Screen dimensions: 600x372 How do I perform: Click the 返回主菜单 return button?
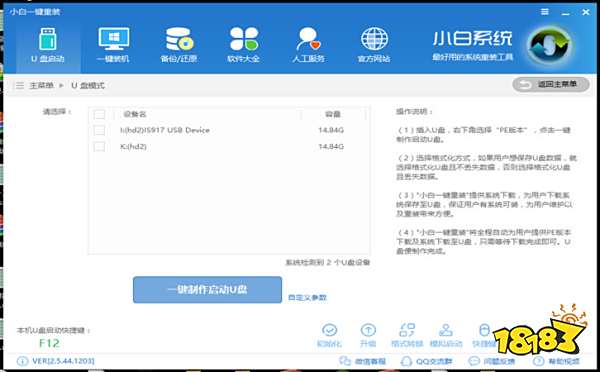[551, 85]
